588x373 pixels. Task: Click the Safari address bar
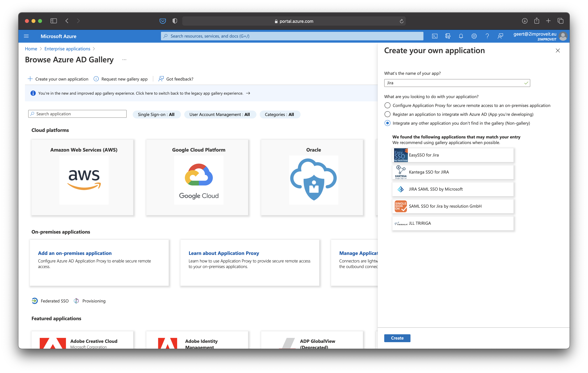(x=294, y=21)
